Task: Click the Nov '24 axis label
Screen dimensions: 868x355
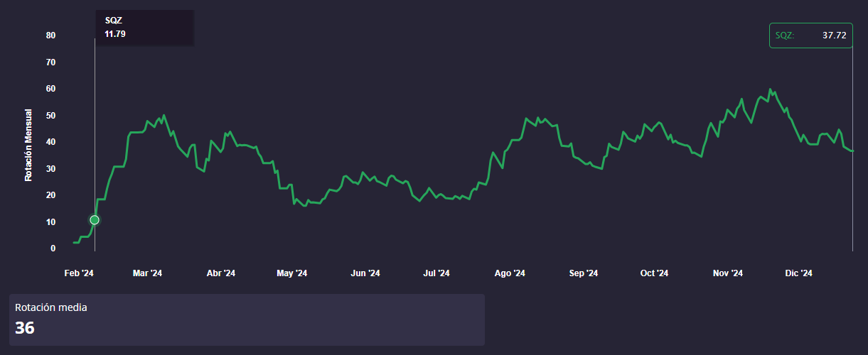Action: pos(727,273)
